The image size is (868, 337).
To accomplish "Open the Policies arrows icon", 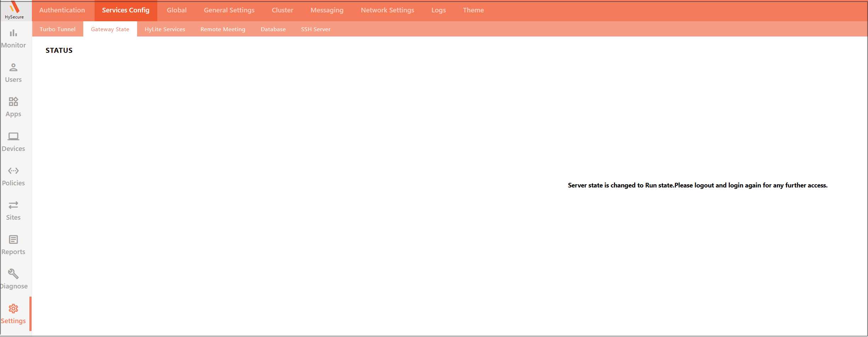I will point(13,171).
